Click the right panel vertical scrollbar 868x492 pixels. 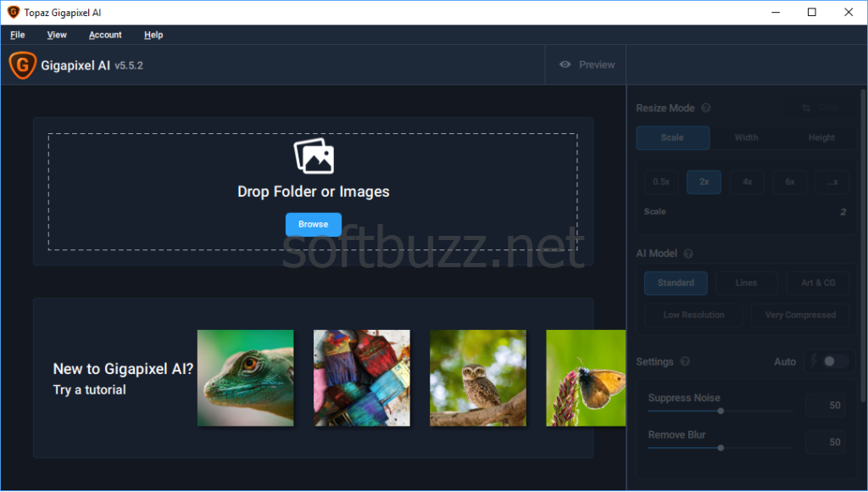coord(864,245)
